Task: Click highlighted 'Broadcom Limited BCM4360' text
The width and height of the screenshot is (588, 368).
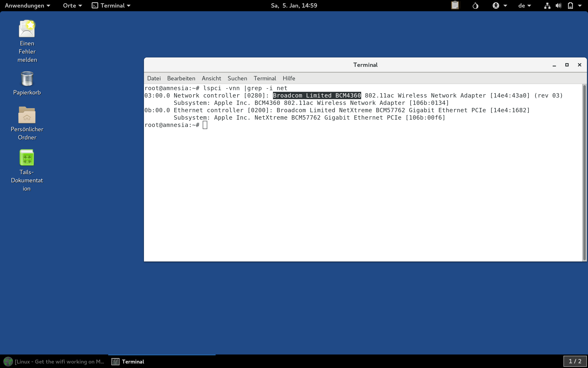Action: [317, 95]
